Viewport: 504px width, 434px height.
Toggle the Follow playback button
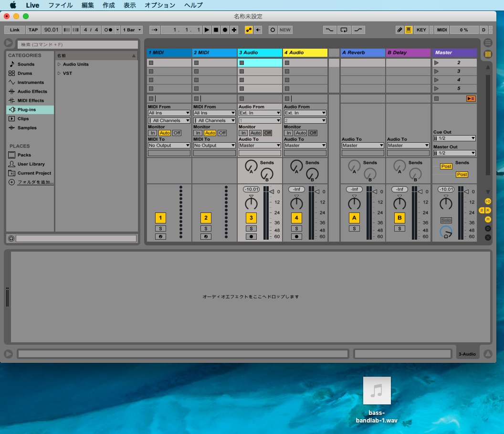pyautogui.click(x=155, y=30)
